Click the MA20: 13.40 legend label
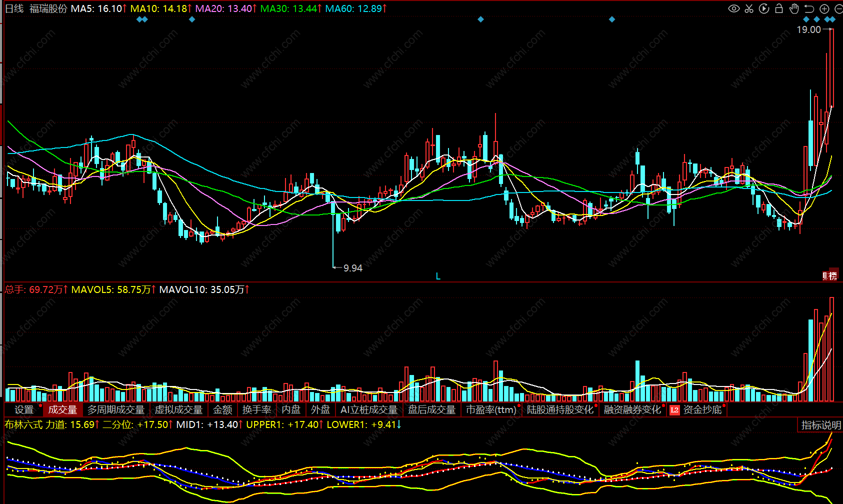This screenshot has height=504, width=843. 226,8
